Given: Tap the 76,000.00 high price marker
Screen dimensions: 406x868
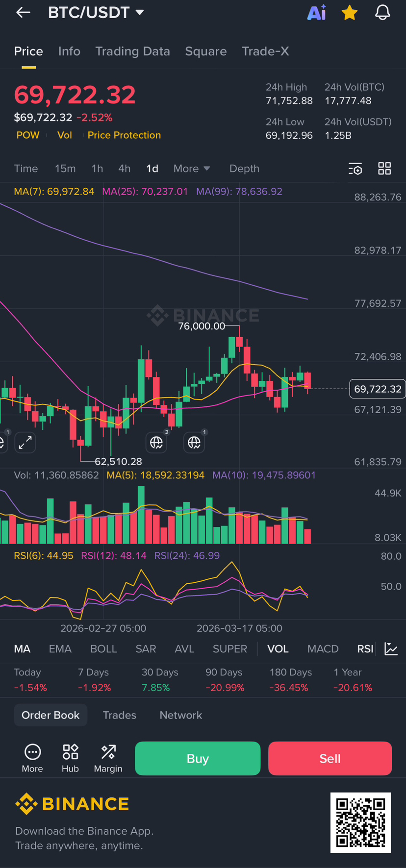Looking at the screenshot, I should pos(202,326).
